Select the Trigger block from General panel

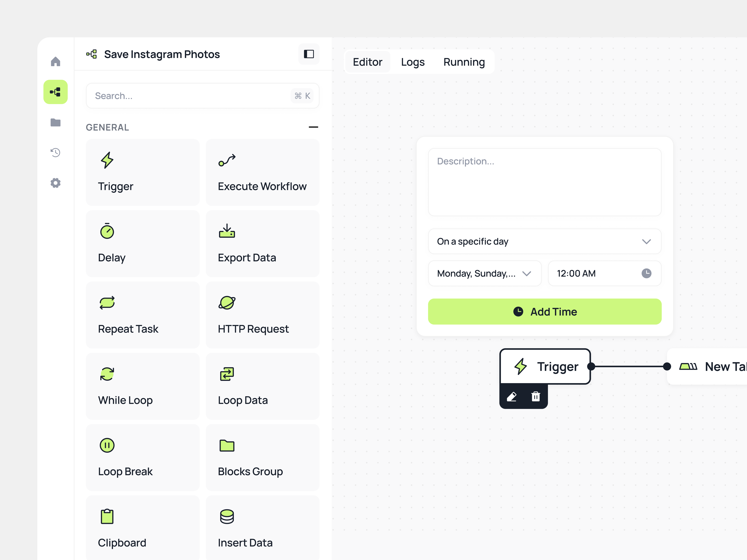tap(142, 172)
